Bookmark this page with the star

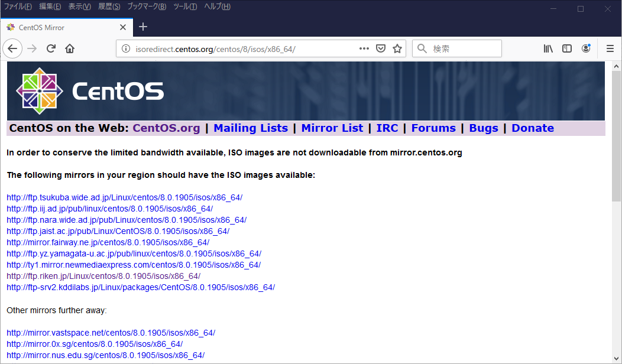point(397,49)
